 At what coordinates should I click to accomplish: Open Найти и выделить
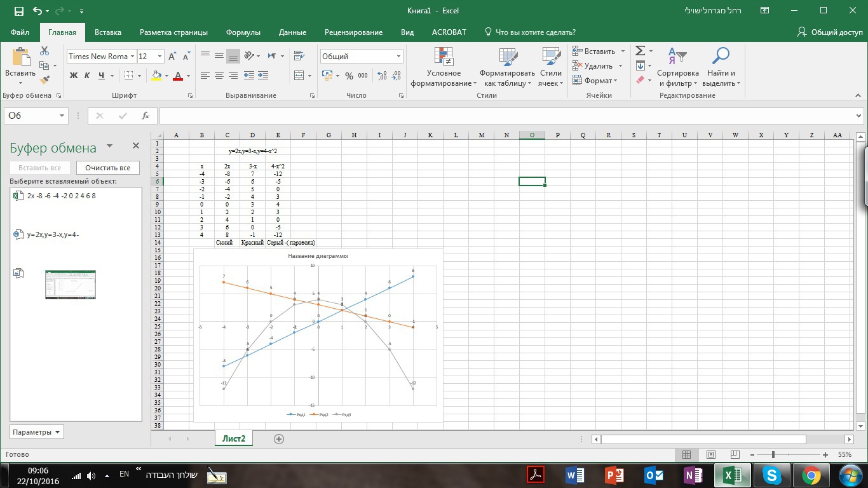pyautogui.click(x=720, y=68)
